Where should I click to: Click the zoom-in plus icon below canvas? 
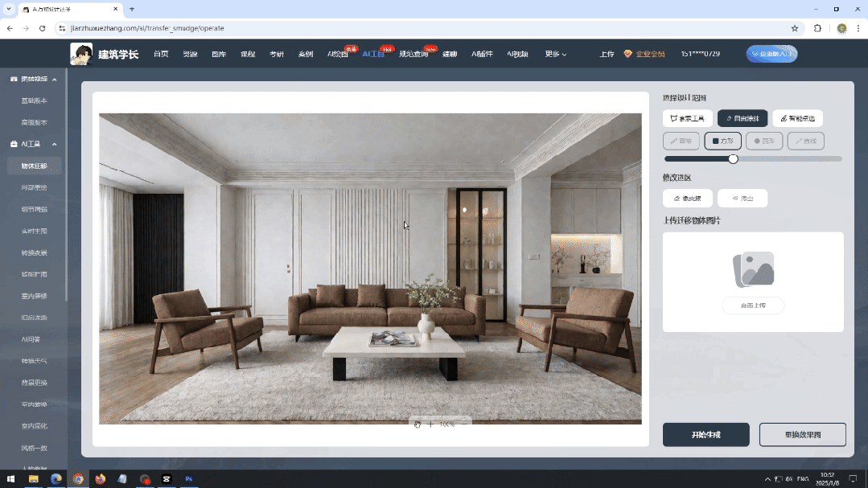(430, 424)
